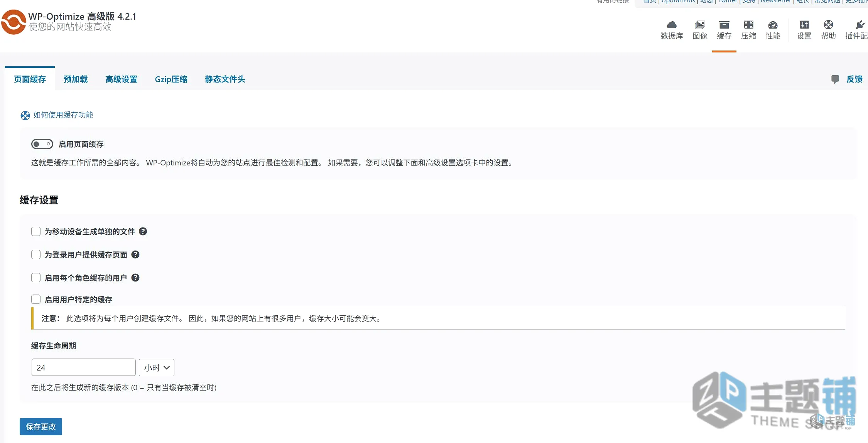Show help tooltip for 启用每个角色缓存的用户
868x443 pixels.
135,278
